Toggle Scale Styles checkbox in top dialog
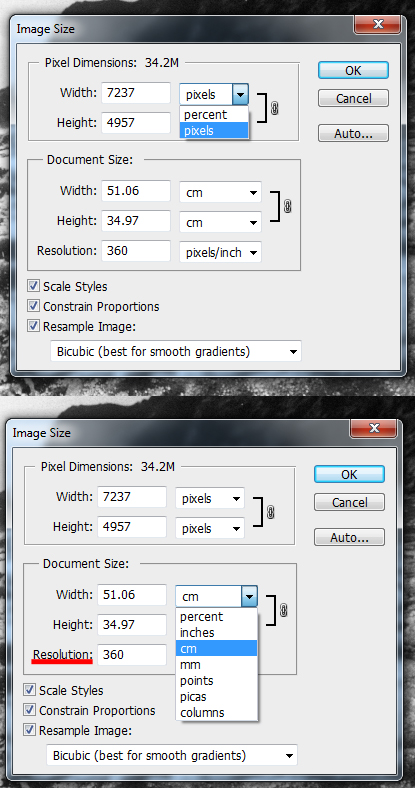Viewport: 415px width, 788px height. pyautogui.click(x=34, y=286)
